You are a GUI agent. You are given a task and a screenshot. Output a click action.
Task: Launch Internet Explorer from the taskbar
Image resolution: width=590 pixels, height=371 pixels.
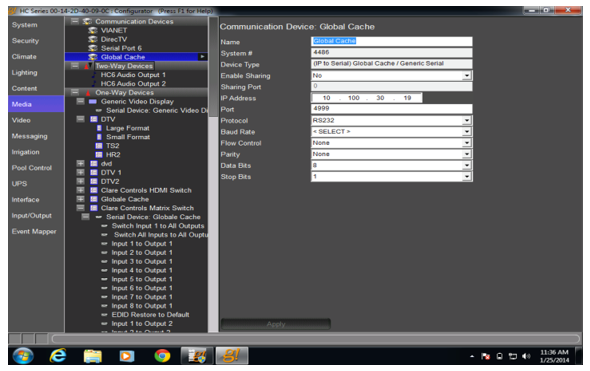click(x=58, y=356)
